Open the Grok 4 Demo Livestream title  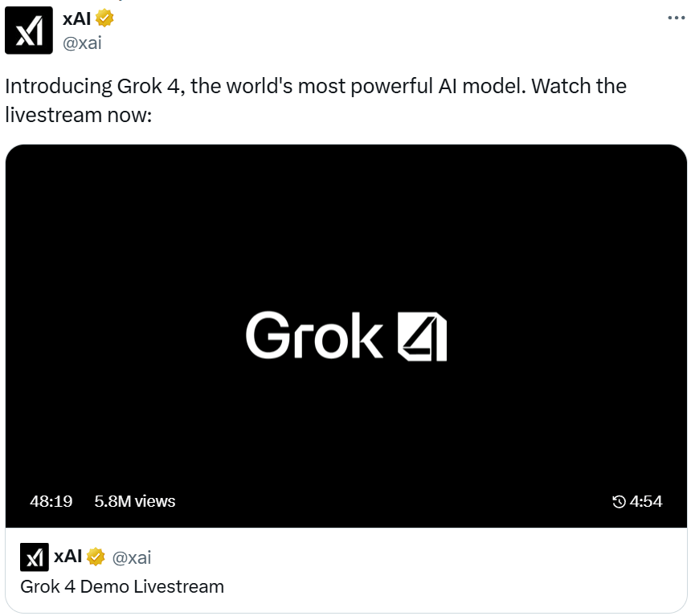click(122, 587)
